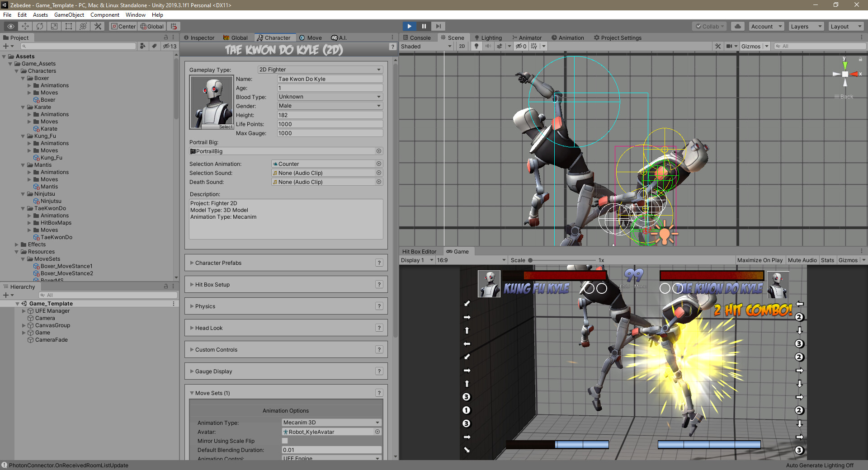
Task: Click the scene view camera icon
Action: pos(731,46)
